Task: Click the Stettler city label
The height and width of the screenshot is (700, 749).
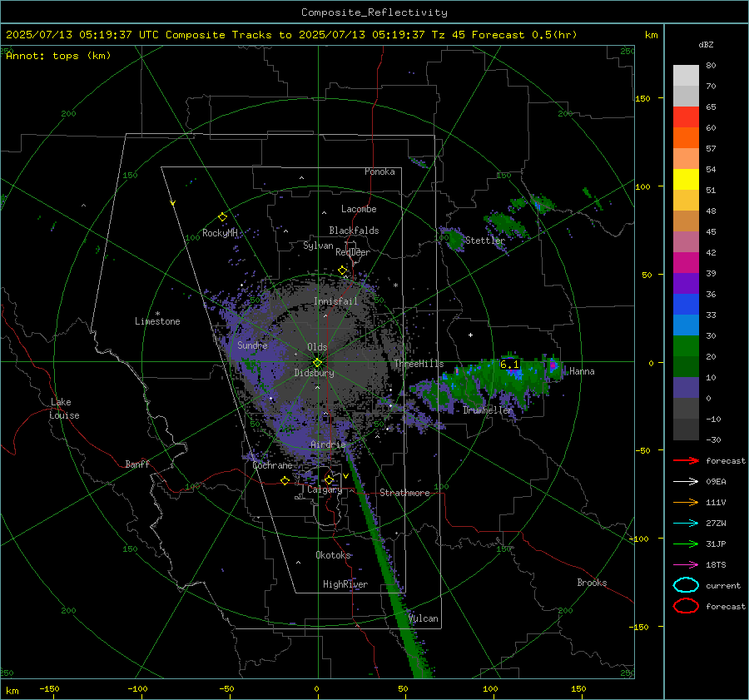Action: [485, 241]
